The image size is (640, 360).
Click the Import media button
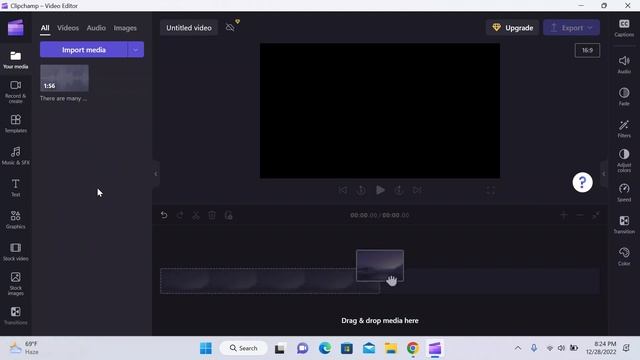click(x=84, y=50)
